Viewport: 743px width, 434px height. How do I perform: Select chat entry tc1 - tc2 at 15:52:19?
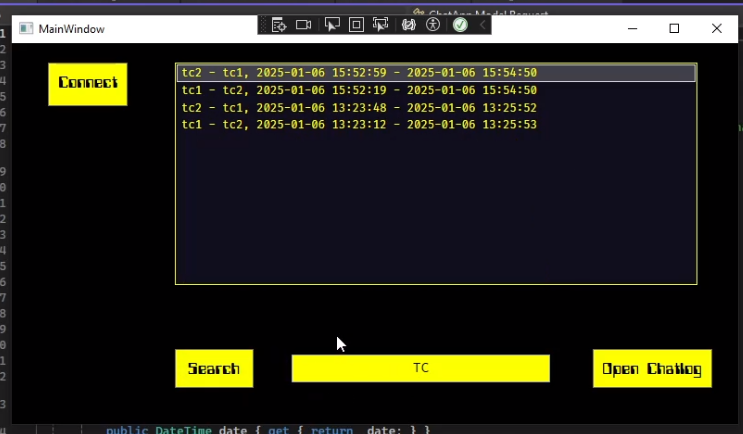point(435,90)
